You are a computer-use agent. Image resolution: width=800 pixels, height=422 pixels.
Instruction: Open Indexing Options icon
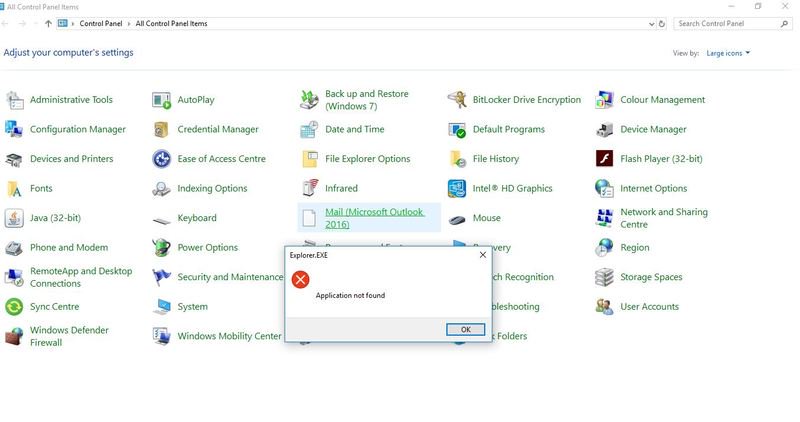click(x=162, y=189)
